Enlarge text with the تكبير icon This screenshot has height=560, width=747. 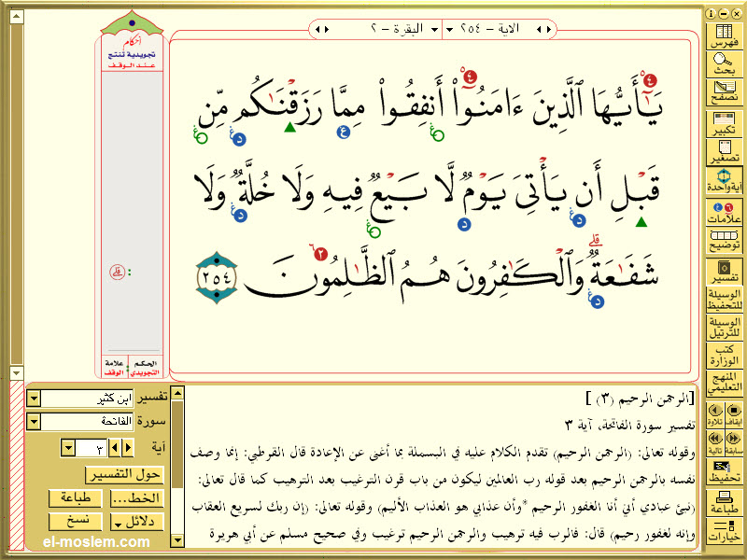coord(724,124)
